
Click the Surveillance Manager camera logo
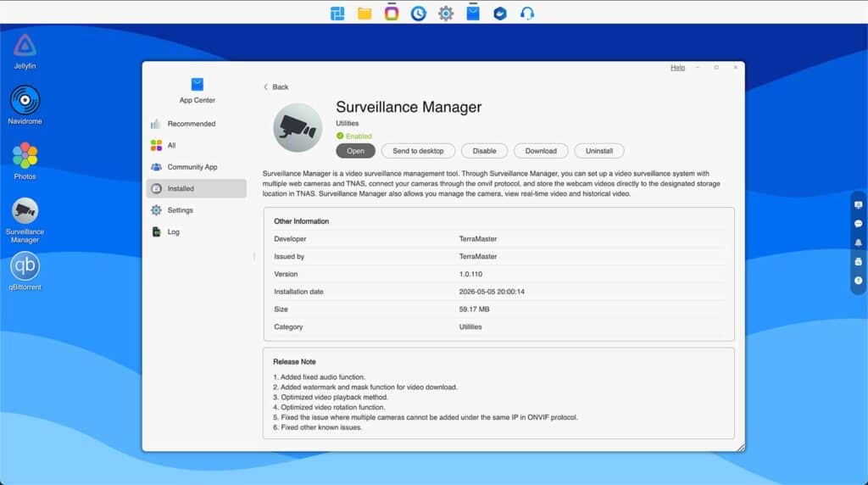tap(298, 128)
